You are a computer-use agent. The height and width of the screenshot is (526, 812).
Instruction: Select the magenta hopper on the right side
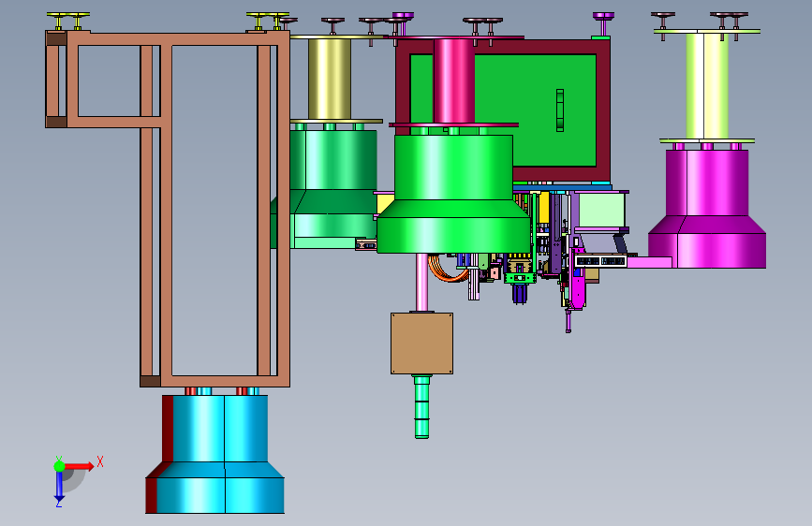[x=707, y=209]
